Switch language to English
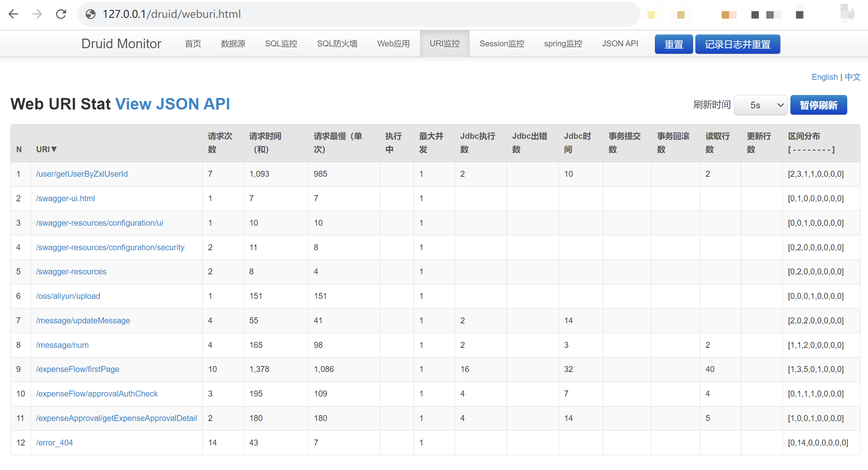Viewport: 868px width, 470px height. [825, 77]
